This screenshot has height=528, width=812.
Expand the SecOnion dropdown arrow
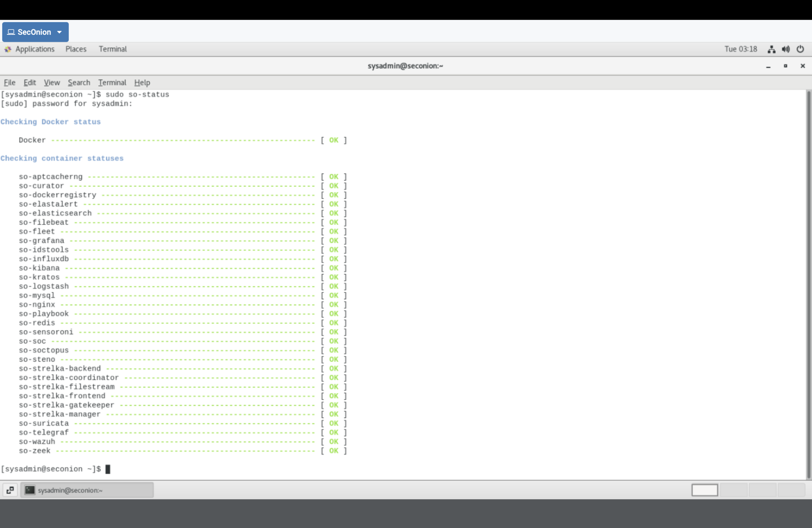(59, 32)
